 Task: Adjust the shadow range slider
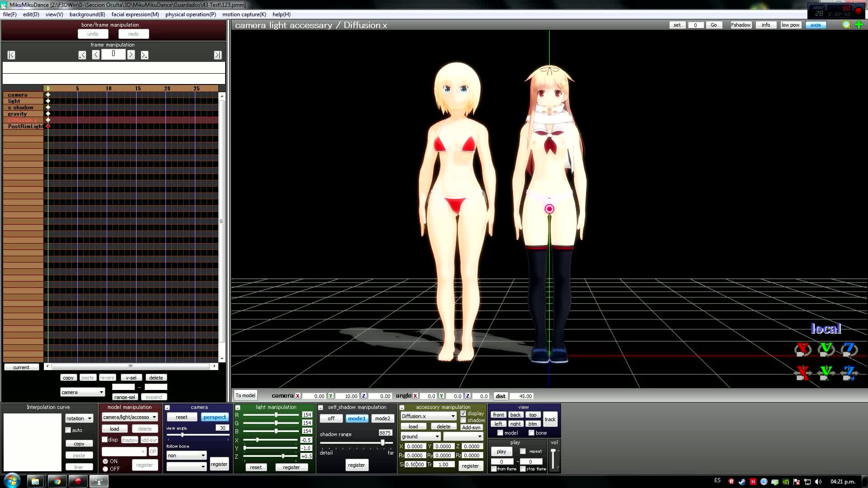[382, 443]
